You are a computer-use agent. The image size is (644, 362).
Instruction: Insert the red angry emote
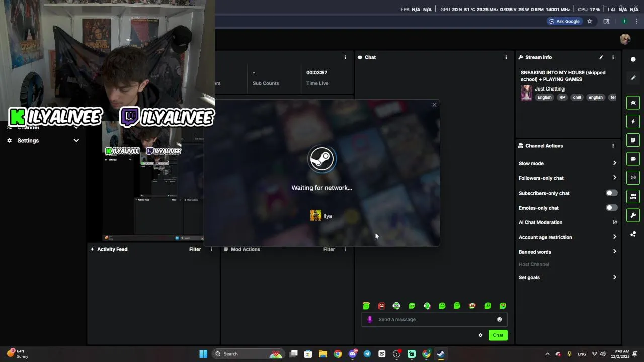[x=381, y=306]
